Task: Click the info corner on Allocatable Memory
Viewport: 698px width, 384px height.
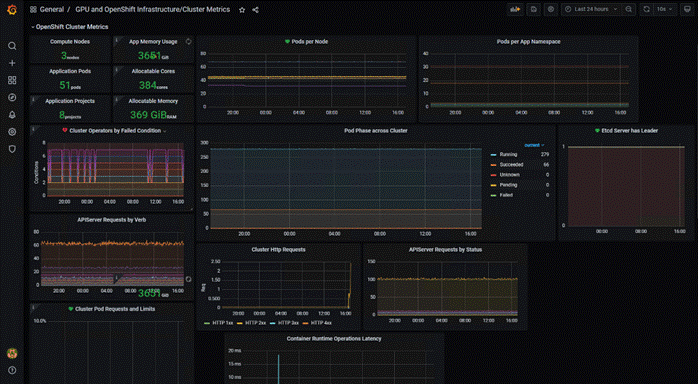Action: coord(116,99)
